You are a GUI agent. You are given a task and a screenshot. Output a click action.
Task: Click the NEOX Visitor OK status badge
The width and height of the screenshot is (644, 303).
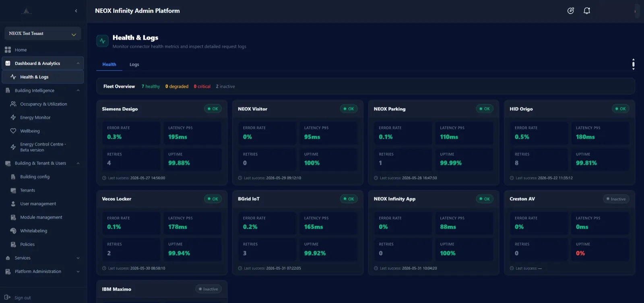(349, 109)
